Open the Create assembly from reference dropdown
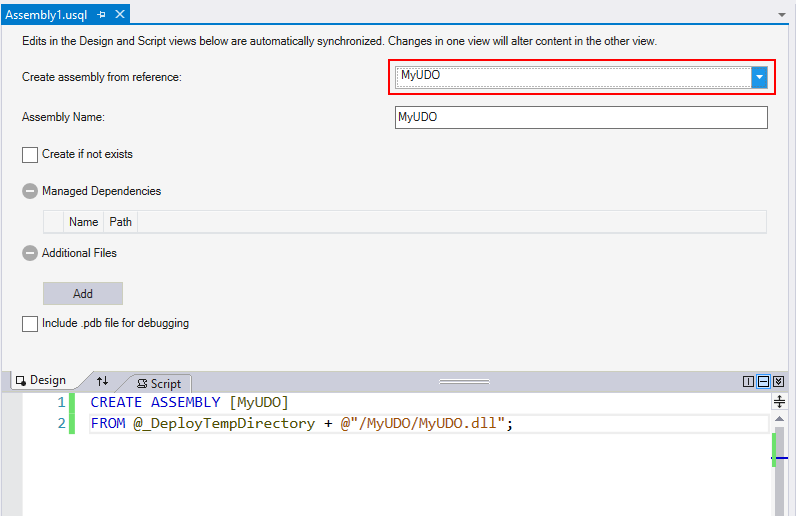The height and width of the screenshot is (516, 796). click(x=759, y=77)
